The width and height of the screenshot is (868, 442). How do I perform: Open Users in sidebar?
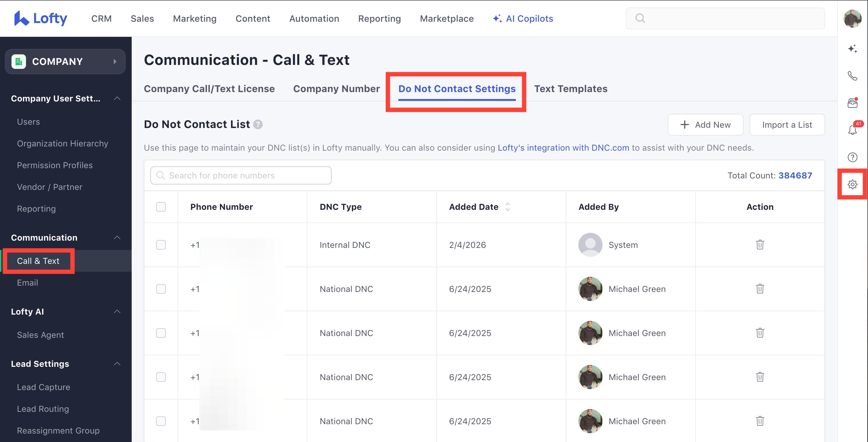[x=28, y=122]
